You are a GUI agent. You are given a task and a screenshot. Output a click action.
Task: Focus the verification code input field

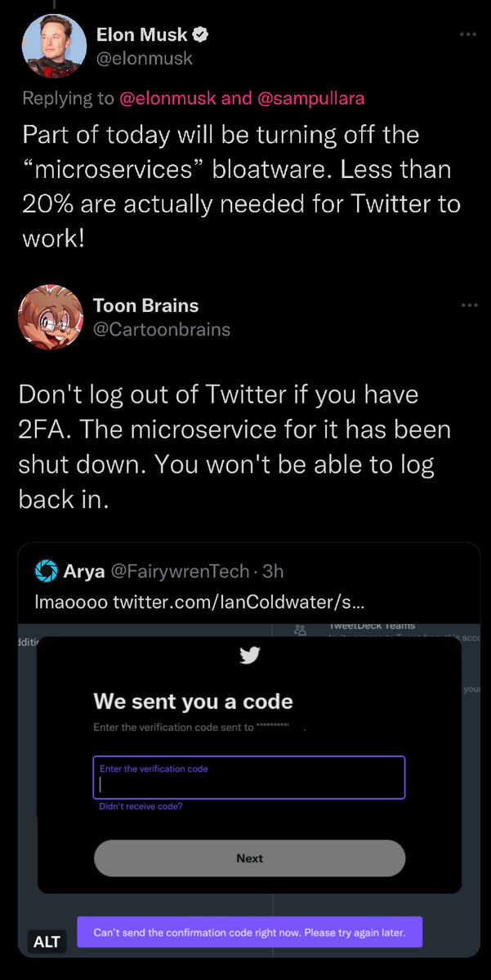[x=249, y=777]
